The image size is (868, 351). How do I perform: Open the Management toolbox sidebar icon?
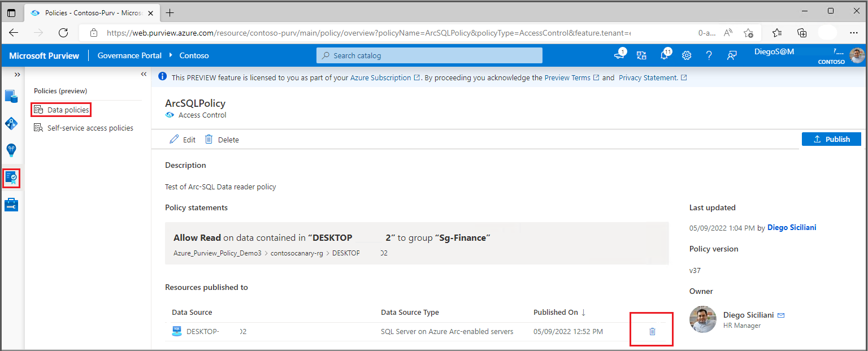(11, 205)
